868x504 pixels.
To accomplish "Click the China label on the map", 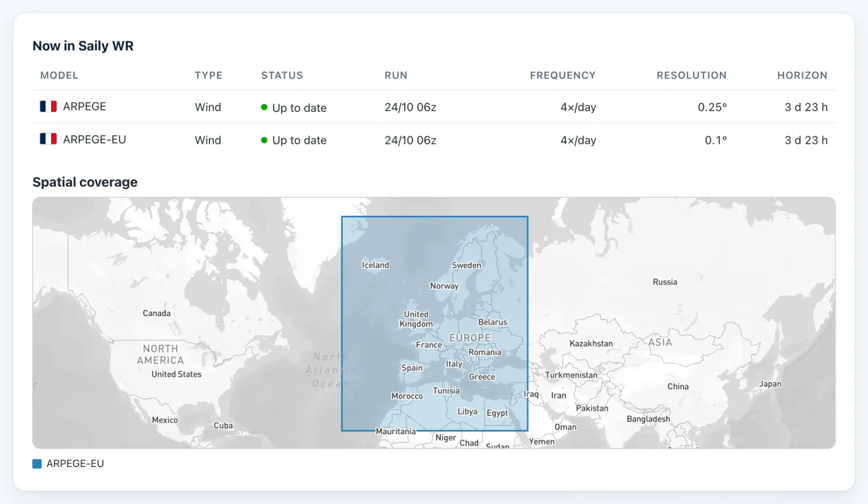I will pos(678,386).
